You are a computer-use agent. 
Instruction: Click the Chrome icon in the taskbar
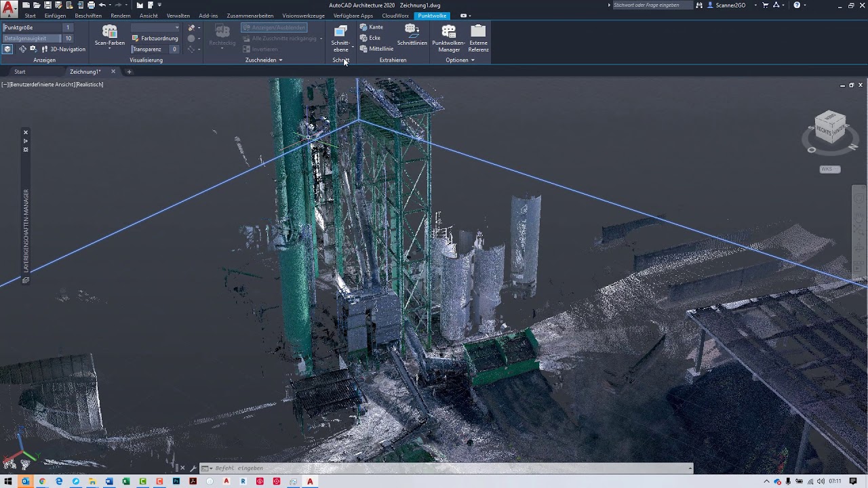[42, 481]
